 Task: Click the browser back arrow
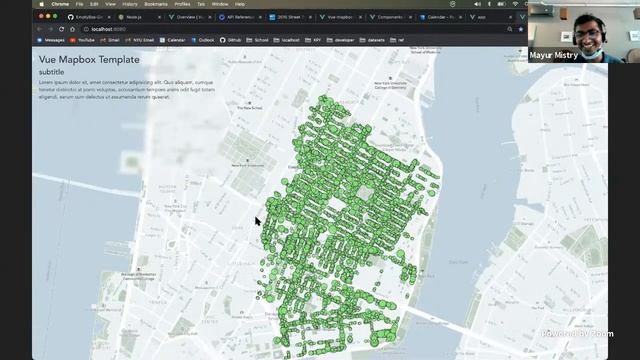[x=40, y=29]
